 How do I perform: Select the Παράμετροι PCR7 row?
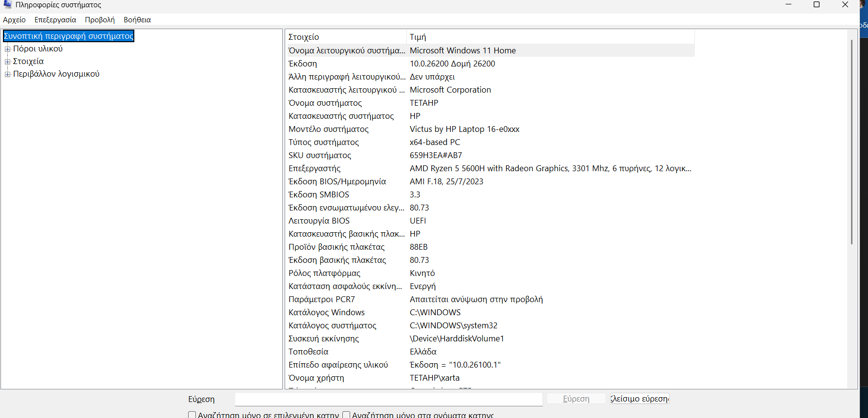point(491,299)
